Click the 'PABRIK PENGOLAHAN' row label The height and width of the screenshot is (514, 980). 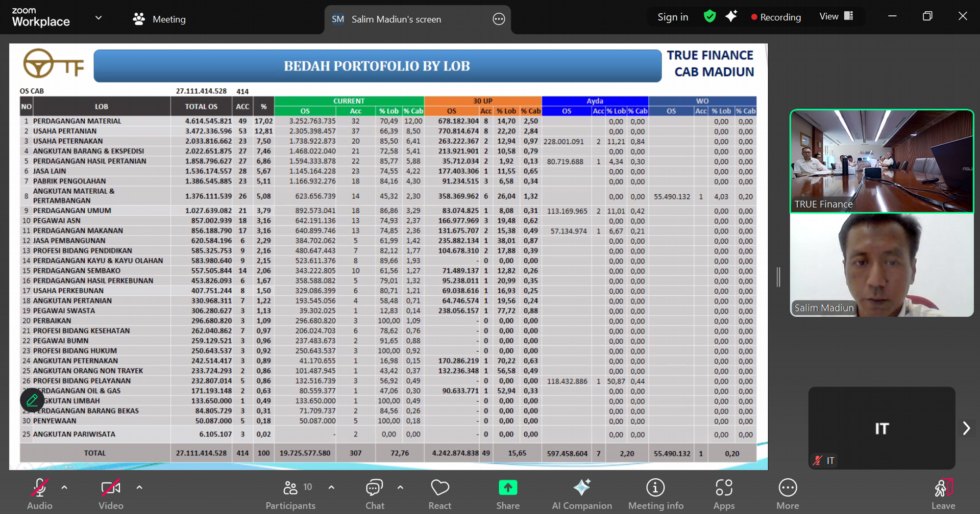pos(69,181)
